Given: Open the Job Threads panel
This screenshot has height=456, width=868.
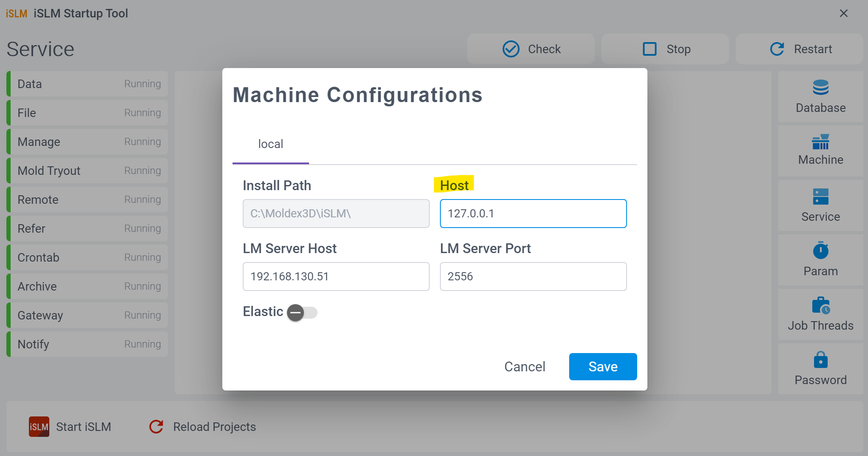Looking at the screenshot, I should tap(820, 314).
